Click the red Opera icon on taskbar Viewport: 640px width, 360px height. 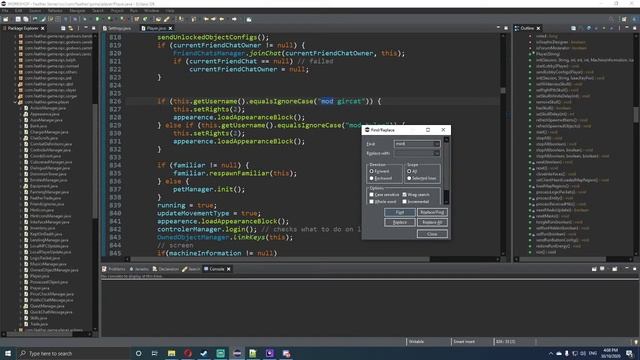click(x=188, y=353)
